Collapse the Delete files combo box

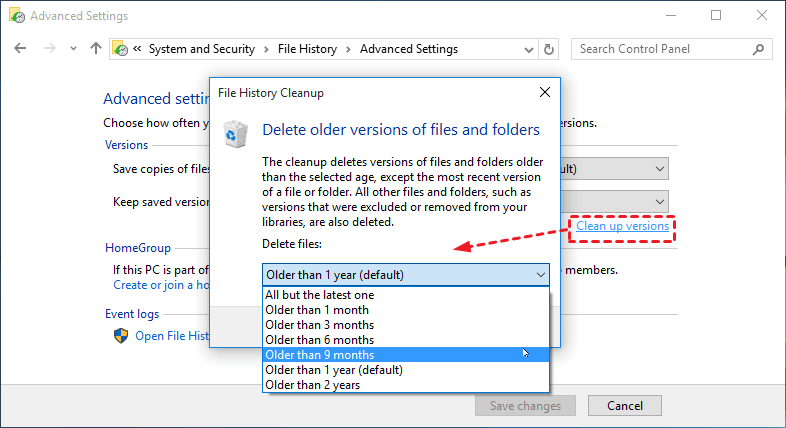[541, 274]
